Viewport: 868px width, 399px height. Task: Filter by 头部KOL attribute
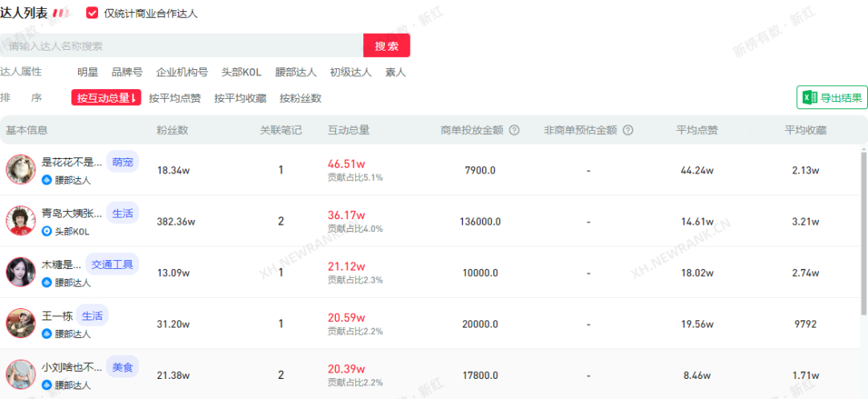(241, 71)
